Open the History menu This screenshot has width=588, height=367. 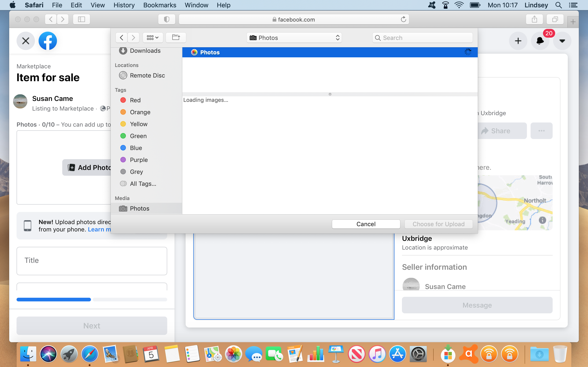(124, 5)
